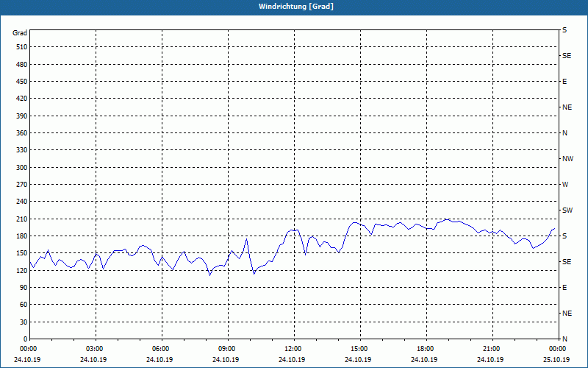588x368 pixels.
Task: Click the 09:00 time axis label
Action: tap(228, 349)
